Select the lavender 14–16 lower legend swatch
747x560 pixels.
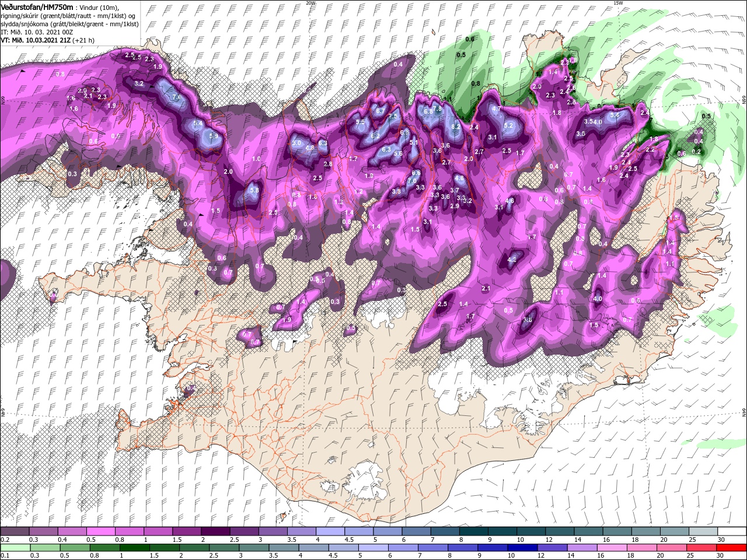click(582, 547)
